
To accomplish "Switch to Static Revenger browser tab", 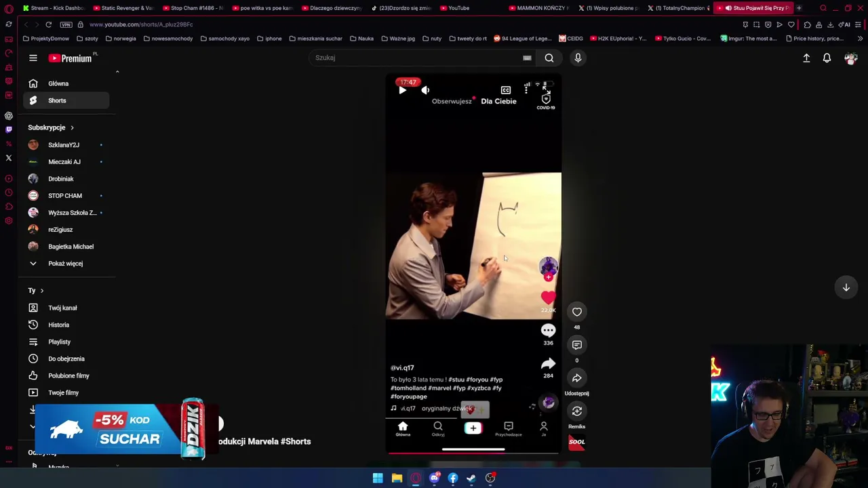I will [x=123, y=8].
